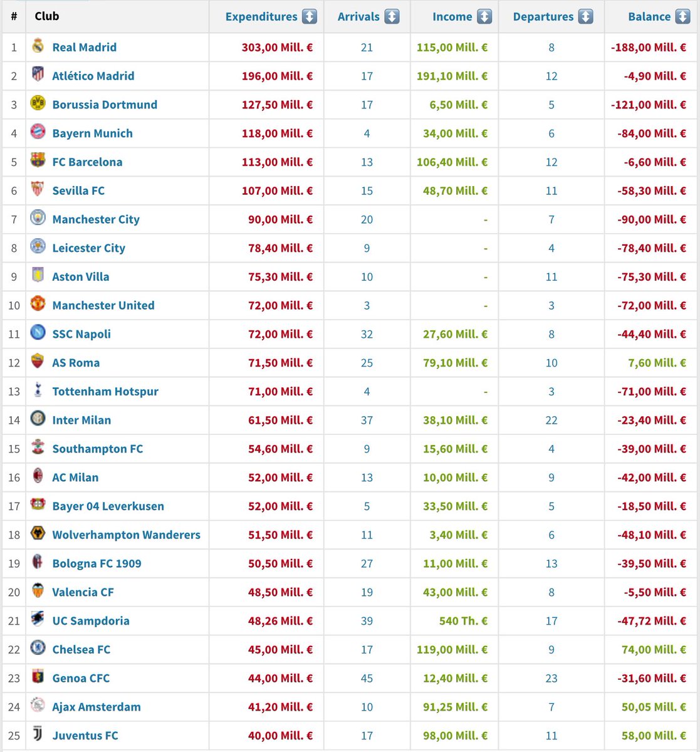Click Ajax Amsterdam's 91,25 Mill. € income
This screenshot has width=700, height=752.
(455, 707)
